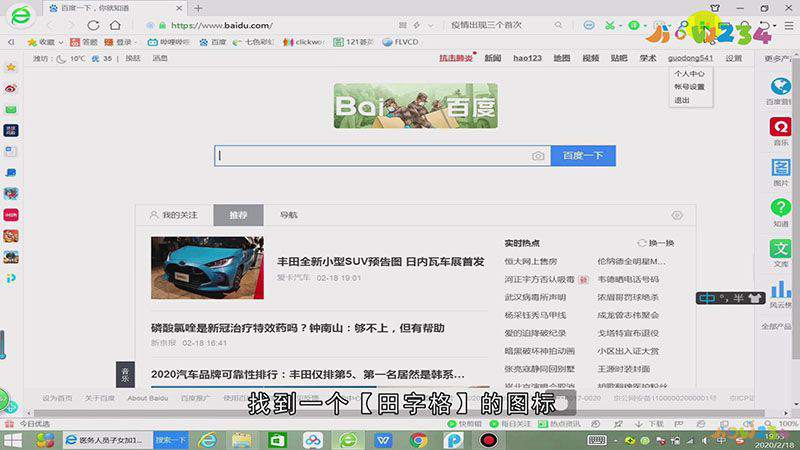The image size is (800, 450).
Task: Click the red record taskbar icon
Action: pyautogui.click(x=488, y=440)
